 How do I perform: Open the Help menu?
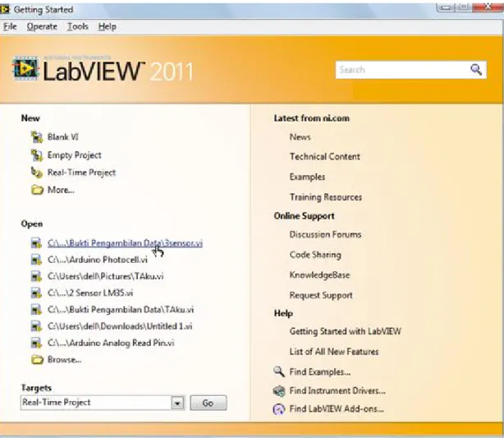[107, 26]
